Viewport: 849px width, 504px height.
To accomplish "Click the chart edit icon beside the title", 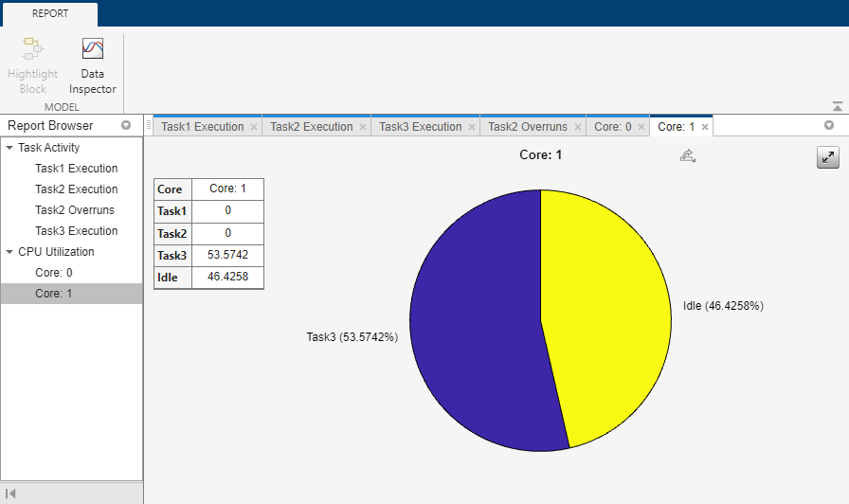I will pos(688,155).
